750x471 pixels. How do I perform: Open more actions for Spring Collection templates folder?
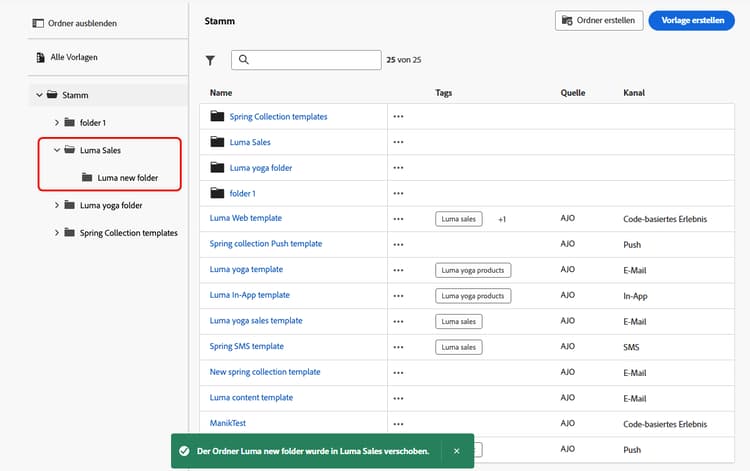tap(398, 116)
